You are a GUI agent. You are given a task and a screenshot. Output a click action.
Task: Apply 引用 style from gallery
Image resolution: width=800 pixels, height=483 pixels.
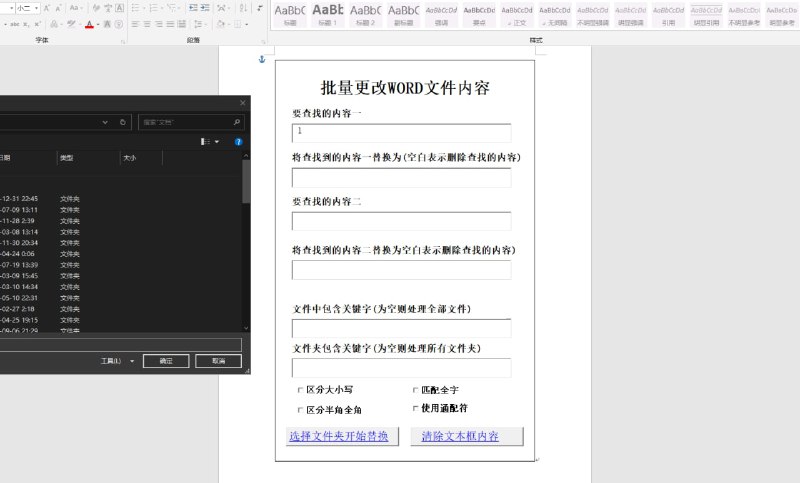tap(668, 15)
